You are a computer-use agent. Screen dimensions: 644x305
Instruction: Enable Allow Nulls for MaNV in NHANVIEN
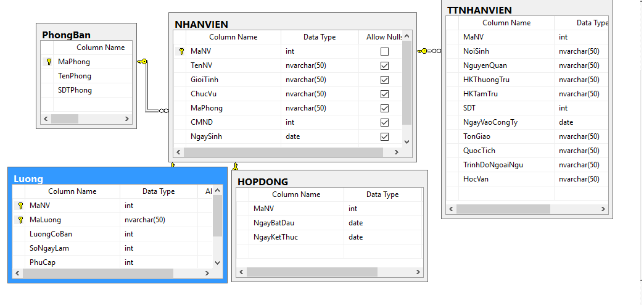(384, 51)
